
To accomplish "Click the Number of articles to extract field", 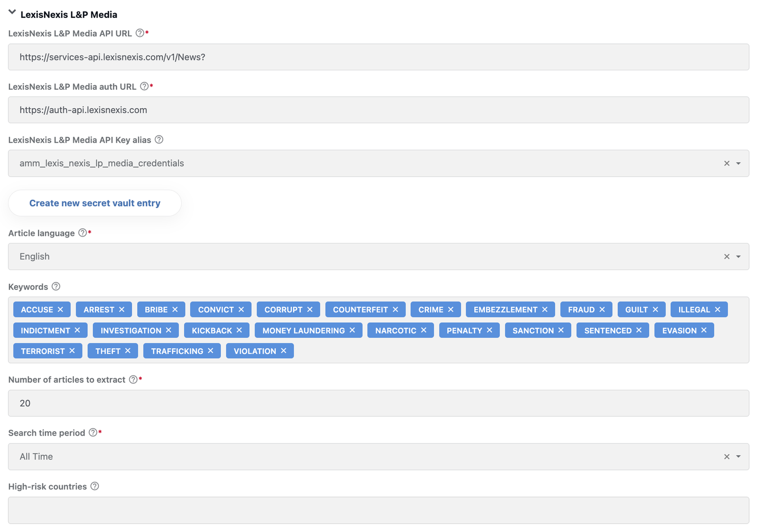I will click(x=379, y=403).
